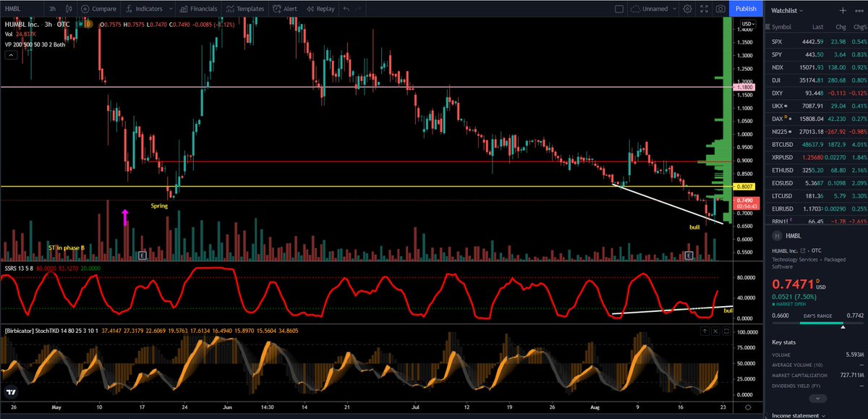The width and height of the screenshot is (868, 419).
Task: Expand the Indicators favorites dropdown arrow
Action: (x=171, y=9)
